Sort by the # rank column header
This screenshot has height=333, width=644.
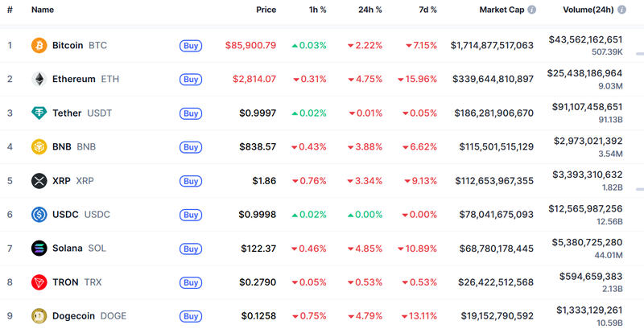click(x=10, y=10)
